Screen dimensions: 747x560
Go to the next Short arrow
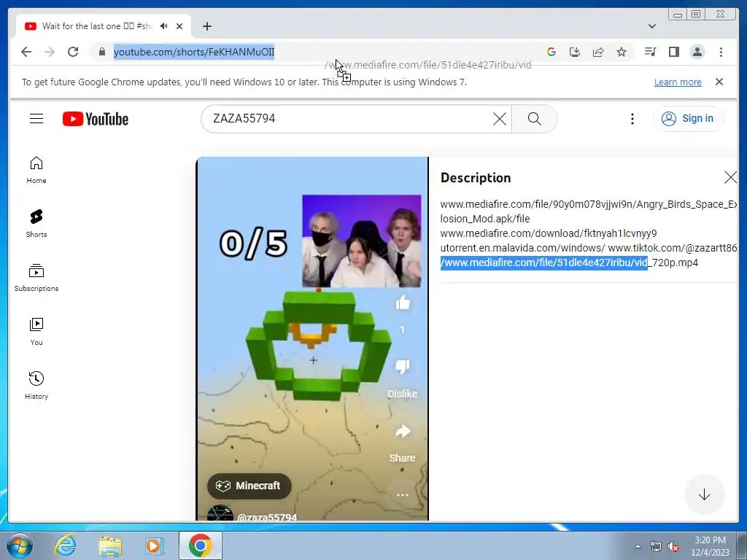(704, 495)
